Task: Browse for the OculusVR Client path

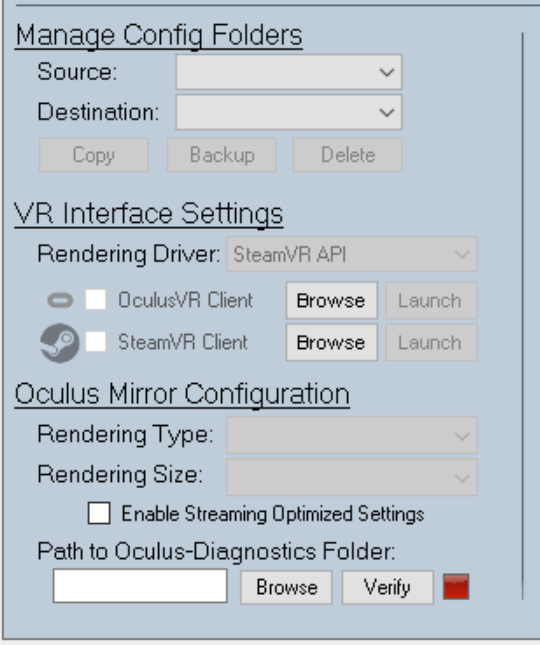Action: 331,301
